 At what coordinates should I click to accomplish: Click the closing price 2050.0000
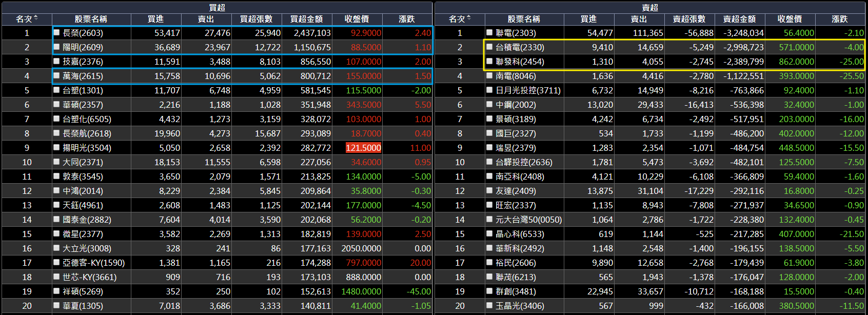pyautogui.click(x=361, y=248)
